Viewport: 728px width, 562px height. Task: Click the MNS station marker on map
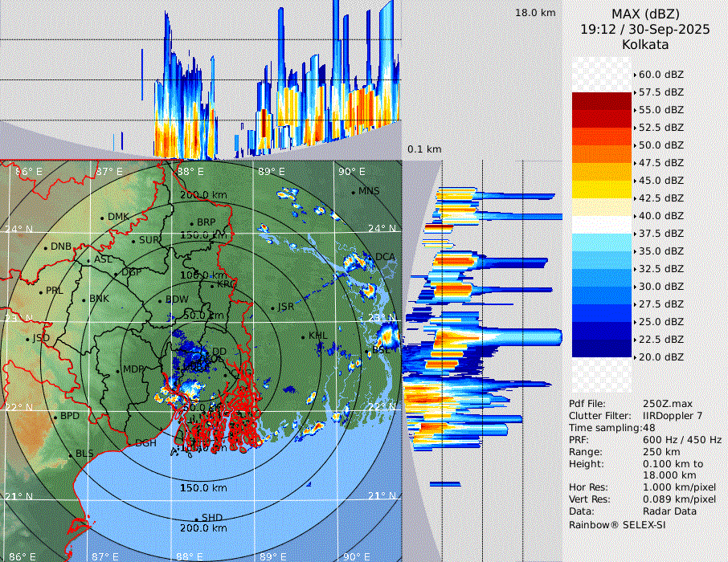[353, 191]
